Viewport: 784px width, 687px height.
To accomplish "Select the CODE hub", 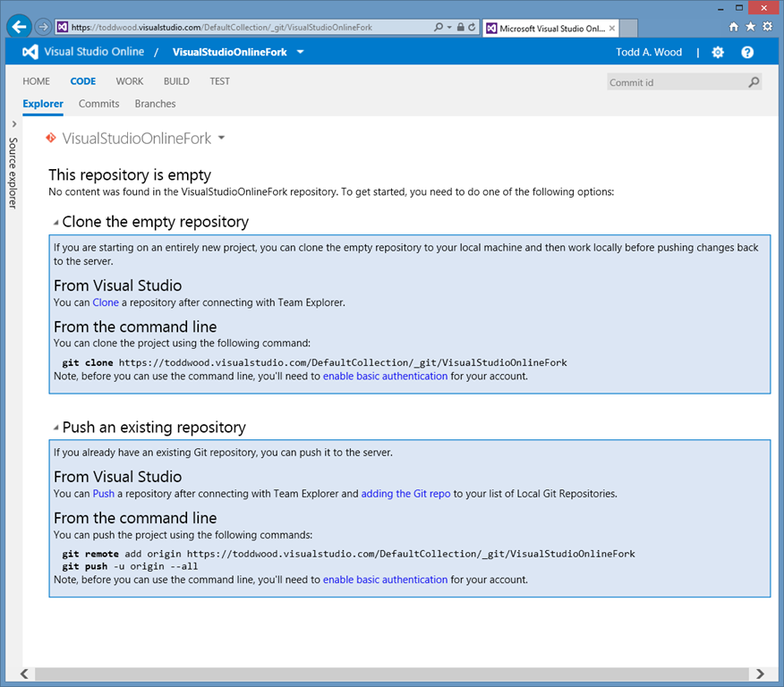I will tap(83, 81).
